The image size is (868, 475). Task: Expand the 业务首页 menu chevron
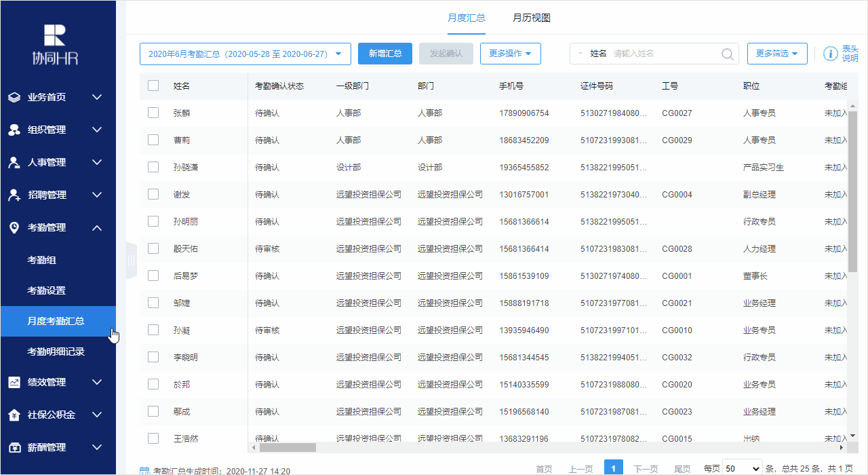[x=97, y=97]
